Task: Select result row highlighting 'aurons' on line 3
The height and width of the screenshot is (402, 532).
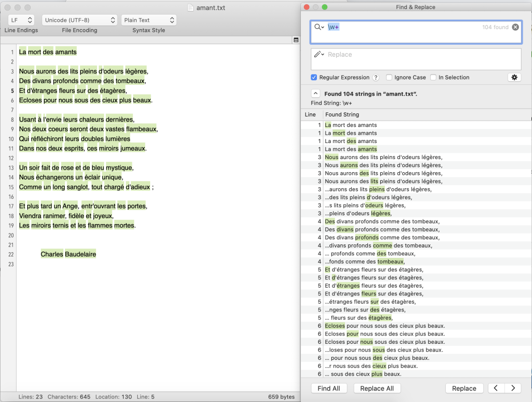Action: point(416,165)
